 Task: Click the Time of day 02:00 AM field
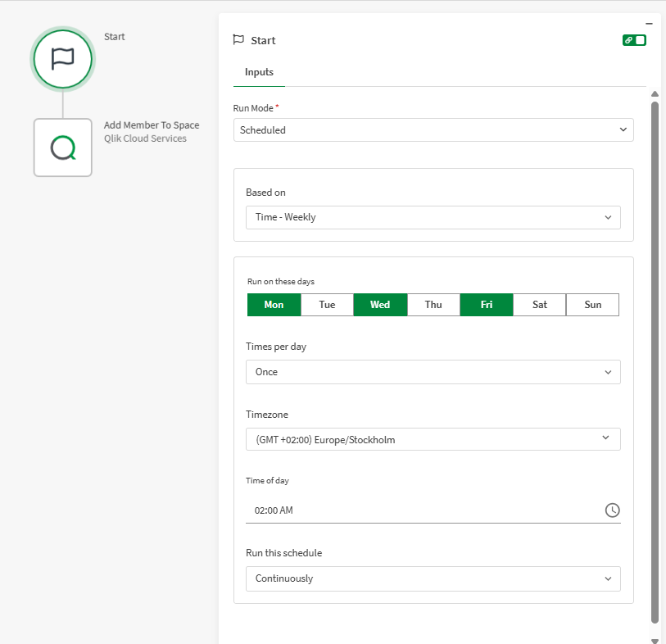pyautogui.click(x=433, y=510)
